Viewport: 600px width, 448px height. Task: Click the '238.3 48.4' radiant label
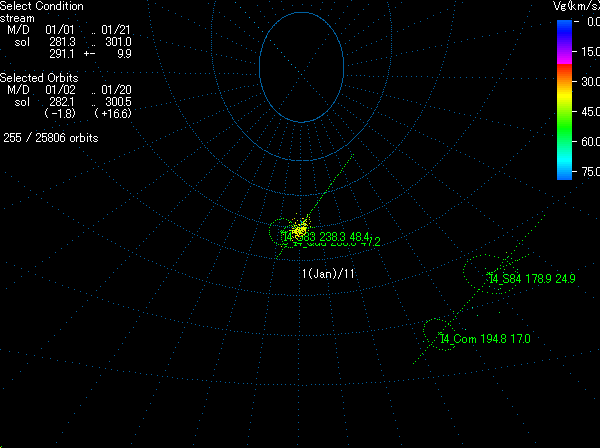(344, 236)
